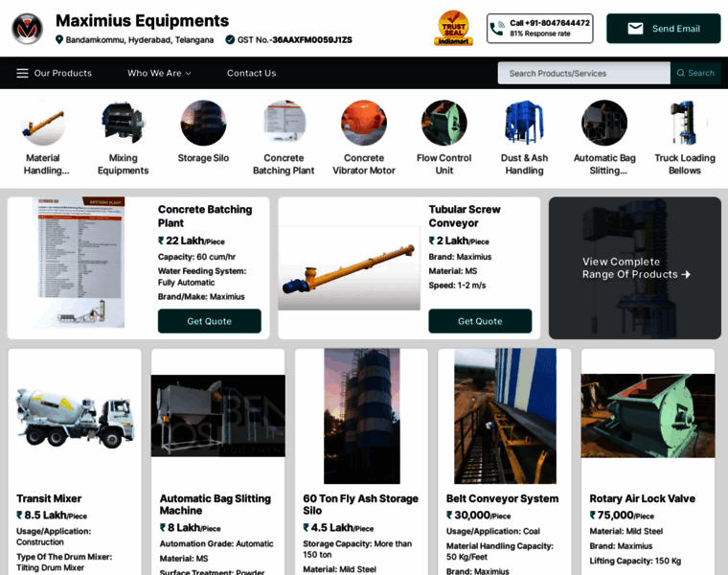Click the ₹ 22 Lakh/Piece price

tap(192, 241)
